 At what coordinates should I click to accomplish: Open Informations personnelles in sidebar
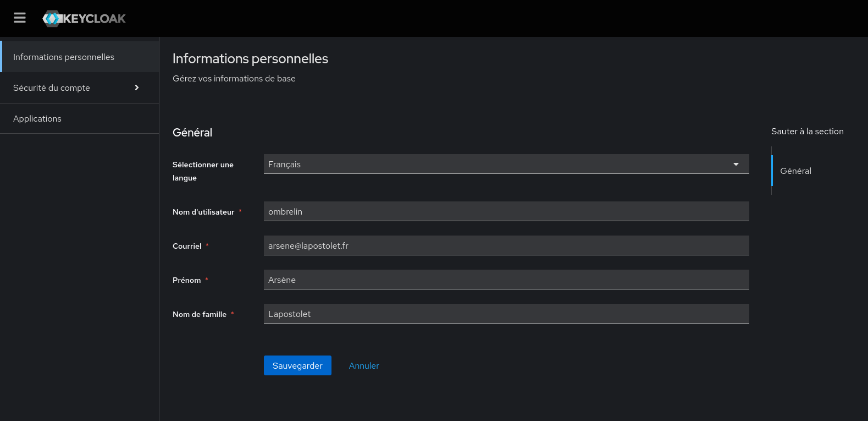79,57
